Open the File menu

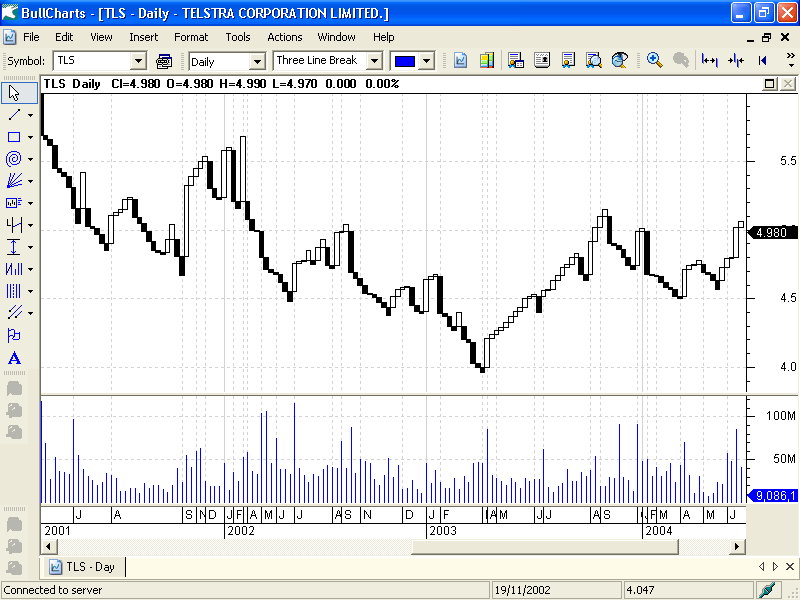31,37
